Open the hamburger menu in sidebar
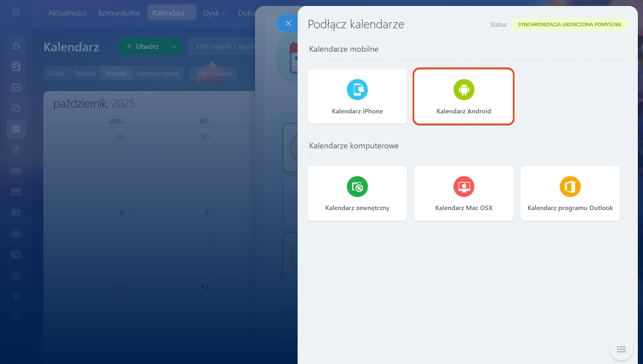Viewport: 643px width, 364px height. pyautogui.click(x=16, y=13)
